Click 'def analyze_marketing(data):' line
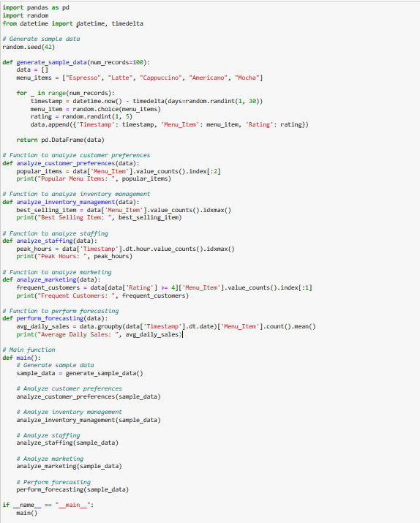Screen dimensions: 420x523 click(x=51, y=279)
